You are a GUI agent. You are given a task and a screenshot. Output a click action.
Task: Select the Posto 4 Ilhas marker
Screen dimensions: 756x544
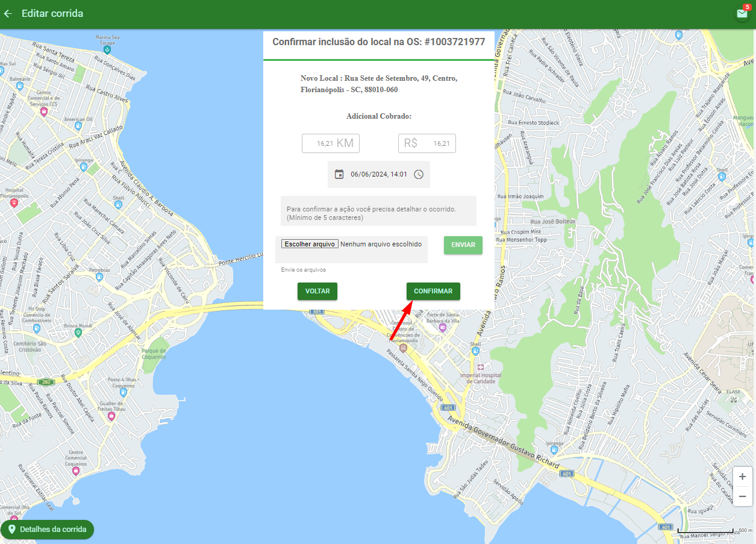click(x=123, y=392)
